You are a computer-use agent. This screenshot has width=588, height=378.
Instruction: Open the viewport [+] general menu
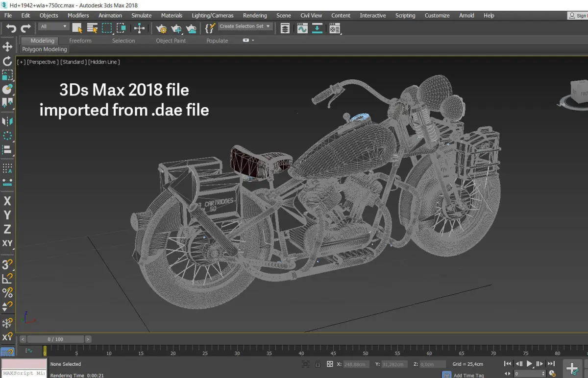(21, 62)
